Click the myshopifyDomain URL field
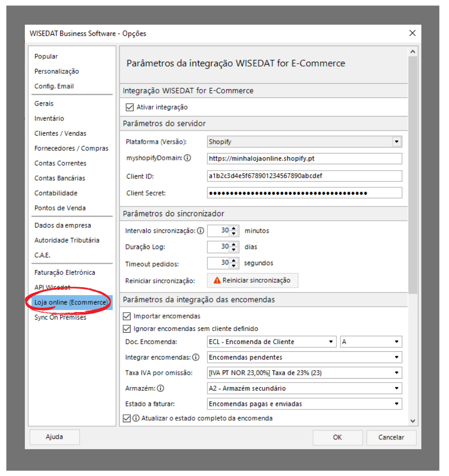The image size is (449, 476). [x=305, y=159]
